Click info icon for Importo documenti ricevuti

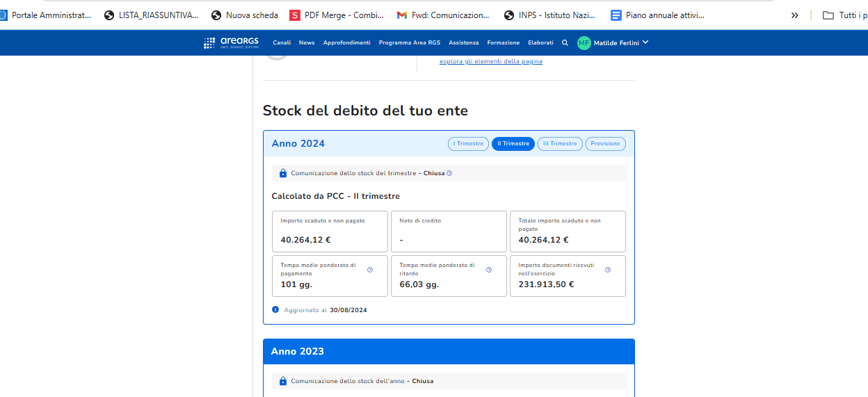point(608,270)
